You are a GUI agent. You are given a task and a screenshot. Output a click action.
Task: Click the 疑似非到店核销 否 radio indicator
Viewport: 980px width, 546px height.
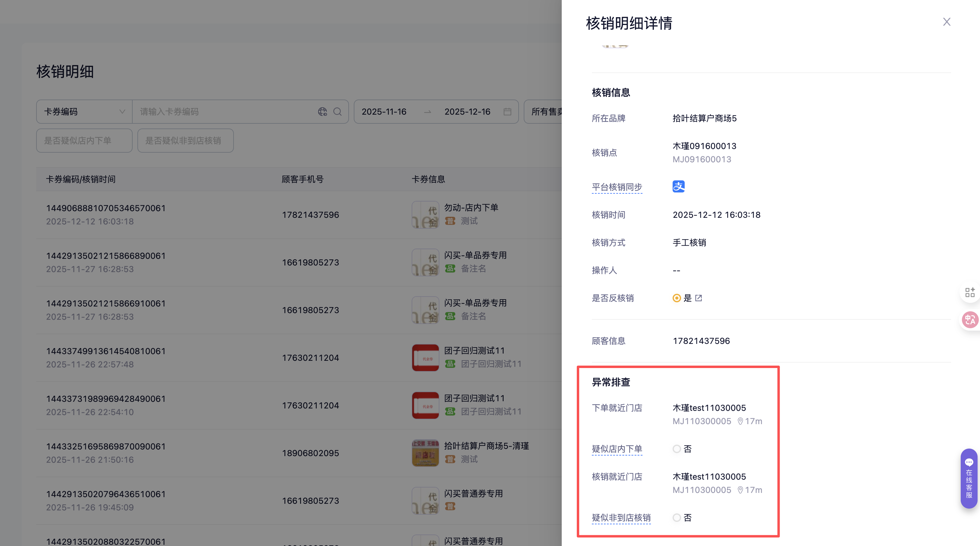(677, 518)
